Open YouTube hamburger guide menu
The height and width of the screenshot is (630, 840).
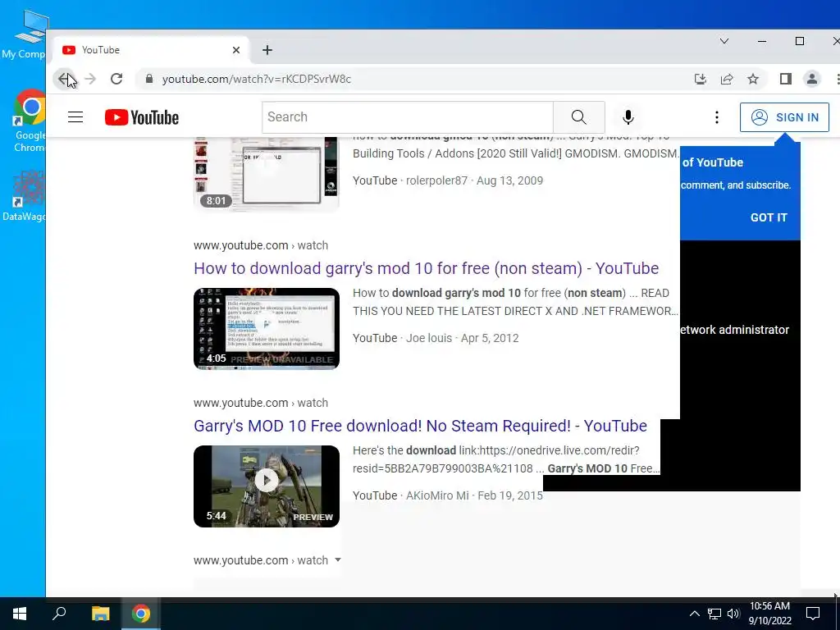(75, 117)
